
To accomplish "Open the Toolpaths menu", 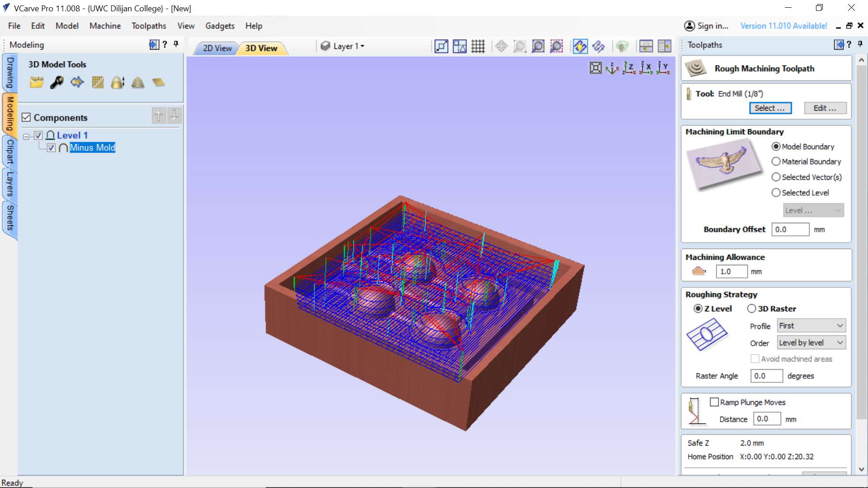I will pos(149,26).
